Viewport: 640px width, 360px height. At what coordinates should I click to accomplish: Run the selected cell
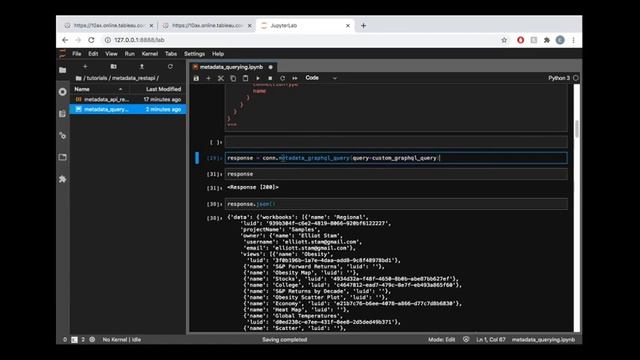click(258, 78)
